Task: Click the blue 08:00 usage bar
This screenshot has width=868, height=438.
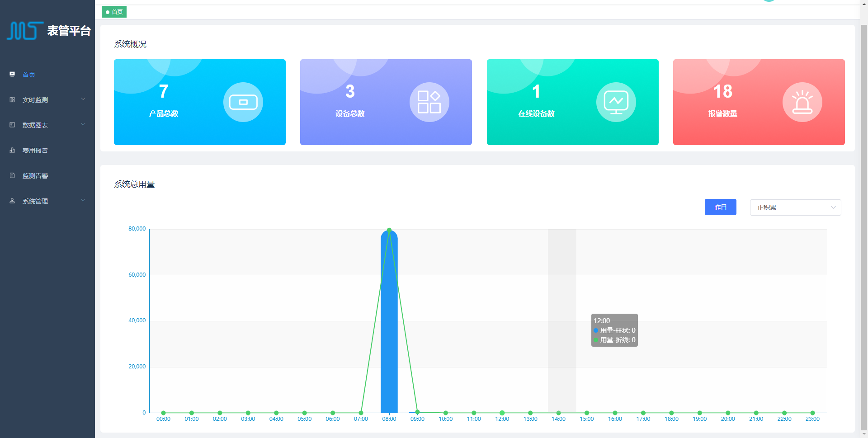Action: pyautogui.click(x=389, y=325)
